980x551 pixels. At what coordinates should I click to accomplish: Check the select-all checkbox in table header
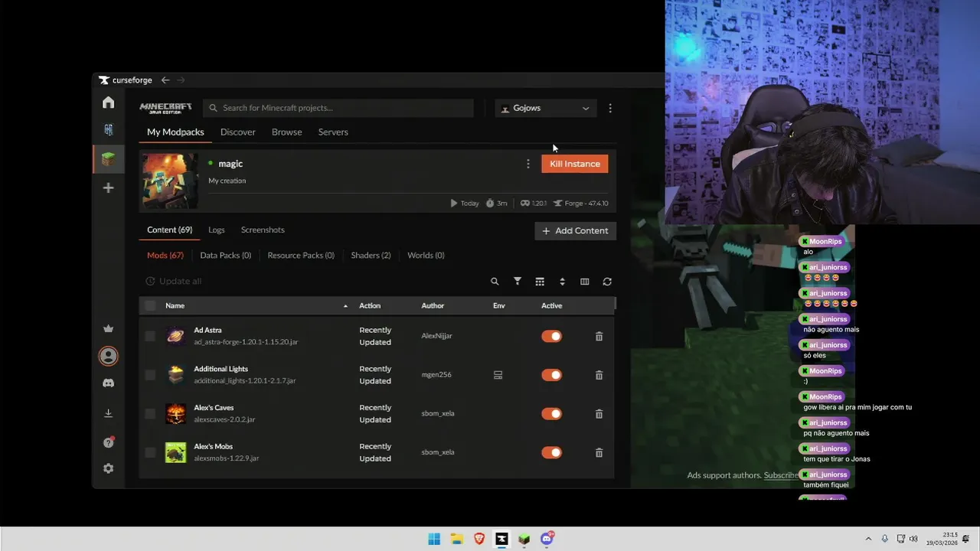(x=150, y=305)
